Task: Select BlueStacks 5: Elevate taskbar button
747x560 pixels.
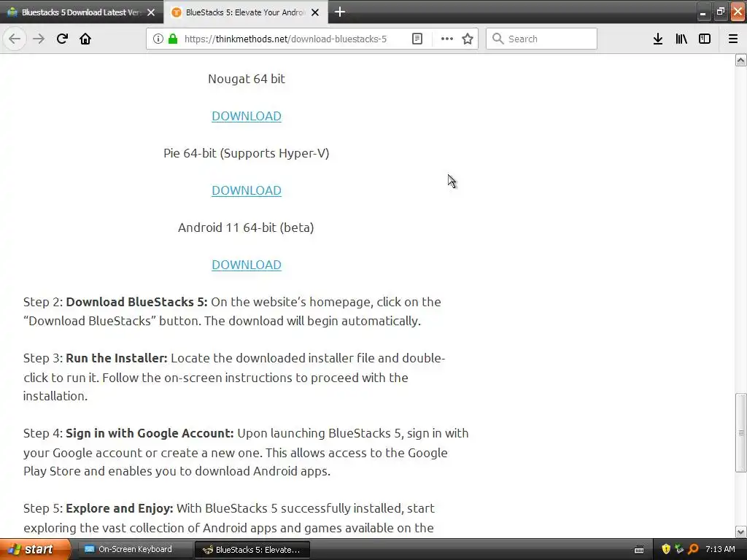Action: (x=252, y=550)
